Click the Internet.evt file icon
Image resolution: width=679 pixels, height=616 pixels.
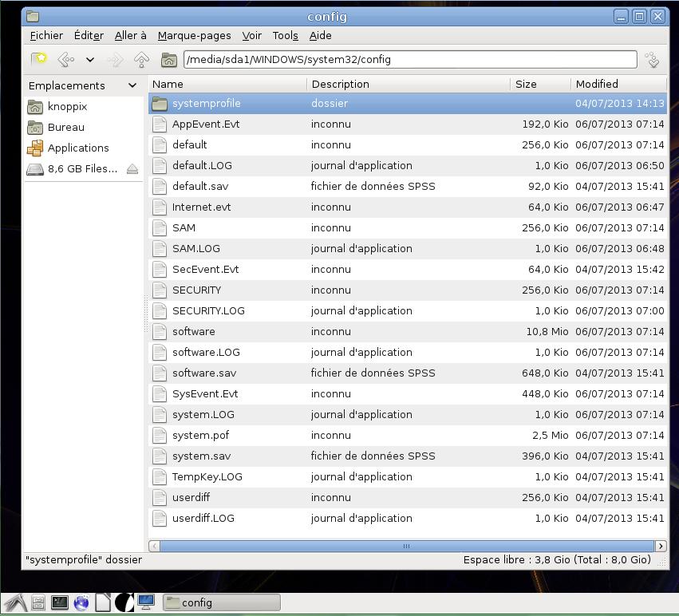[x=160, y=207]
